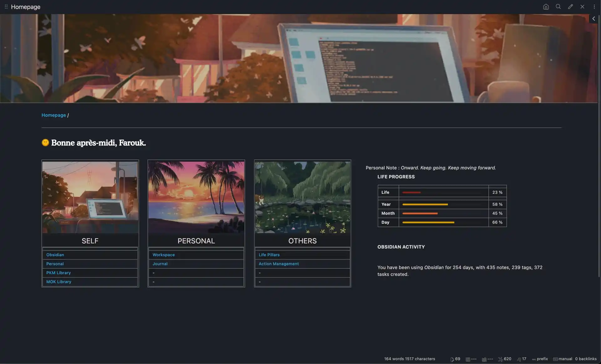Open the Workspace link under PERSONAL
This screenshot has height=364, width=601.
click(163, 255)
